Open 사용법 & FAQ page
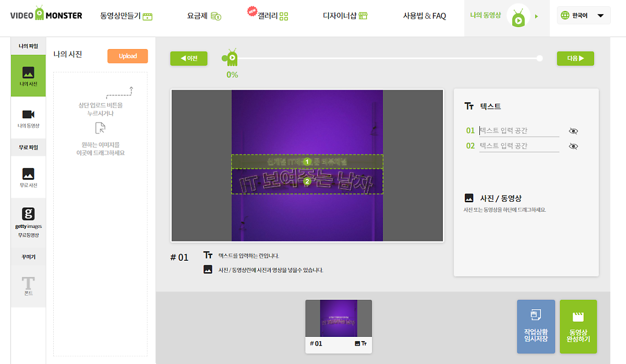 coord(424,16)
